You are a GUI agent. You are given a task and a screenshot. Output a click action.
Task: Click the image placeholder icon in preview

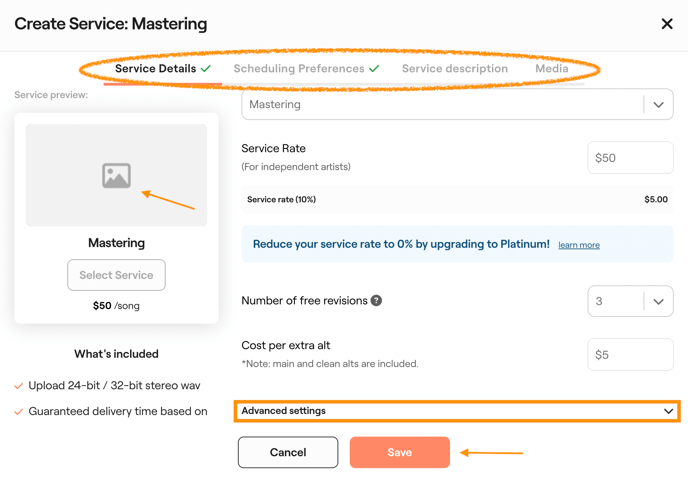coord(116,176)
